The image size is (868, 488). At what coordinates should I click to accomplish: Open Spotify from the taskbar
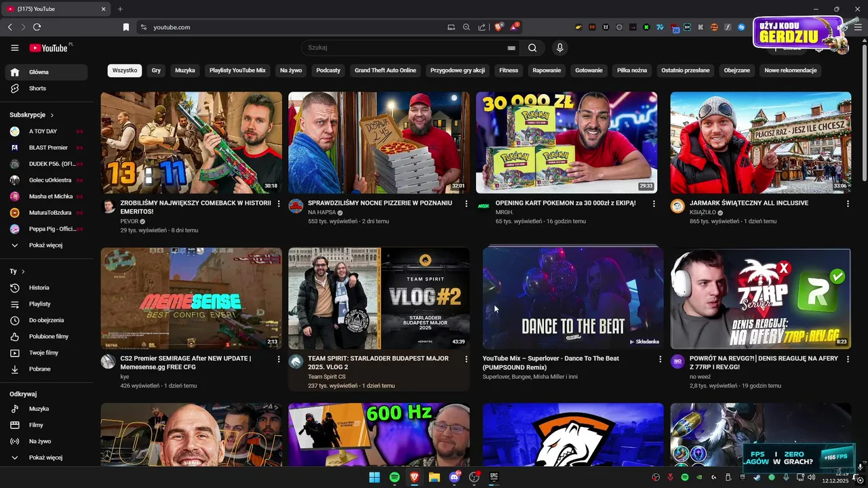[395, 477]
